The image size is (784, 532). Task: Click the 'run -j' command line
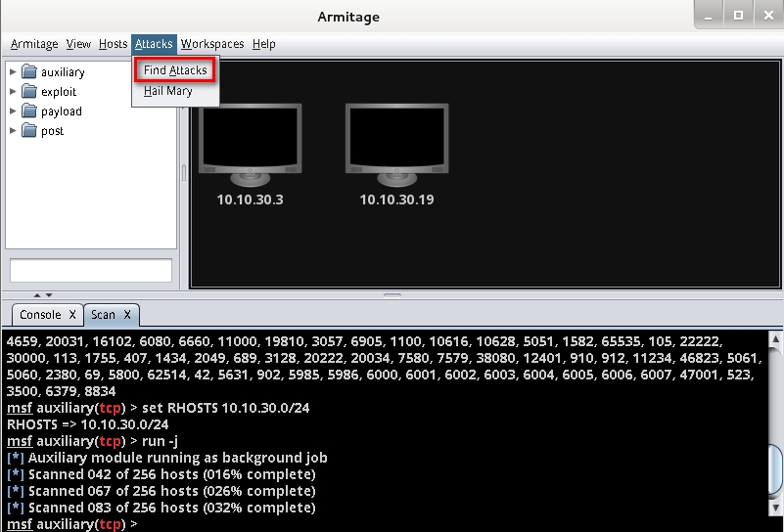click(x=93, y=441)
